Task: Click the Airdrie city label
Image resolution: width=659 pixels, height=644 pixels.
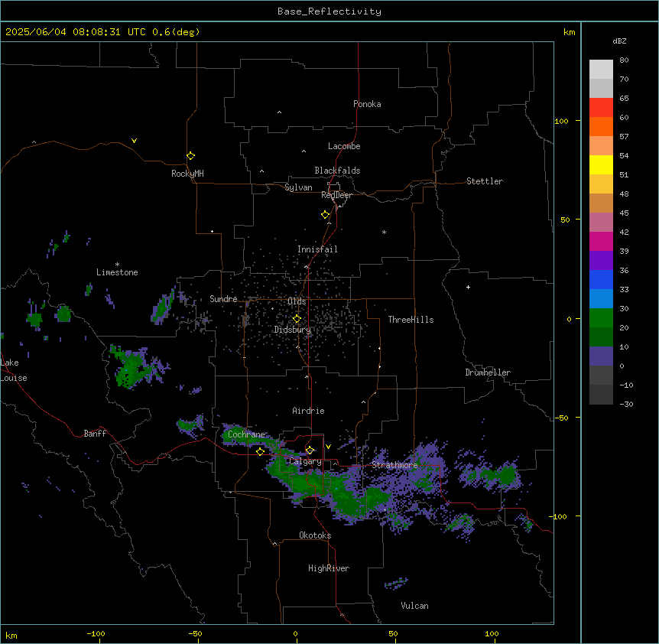Action: click(308, 411)
